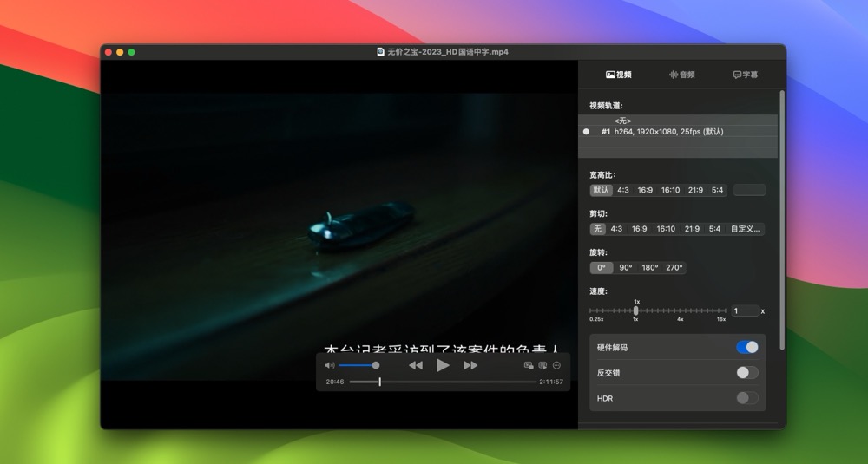Set aspect ratio to 16:10
This screenshot has height=464, width=868.
pos(670,190)
